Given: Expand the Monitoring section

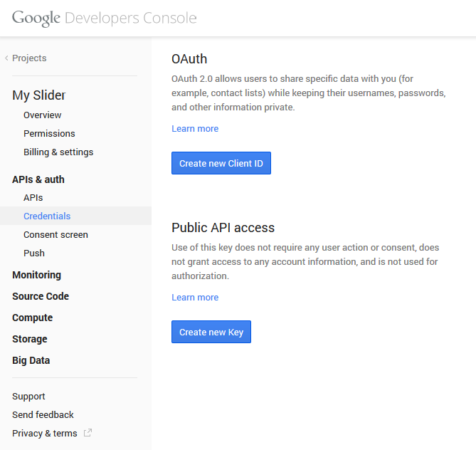Looking at the screenshot, I should pyautogui.click(x=36, y=275).
